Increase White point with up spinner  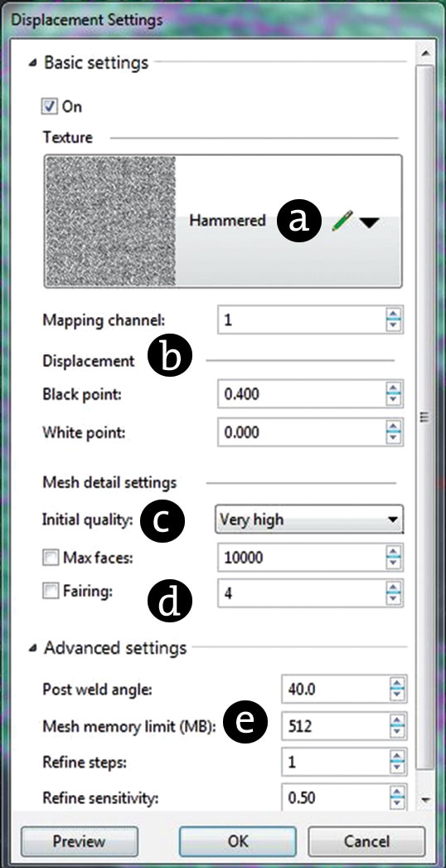pos(394,427)
